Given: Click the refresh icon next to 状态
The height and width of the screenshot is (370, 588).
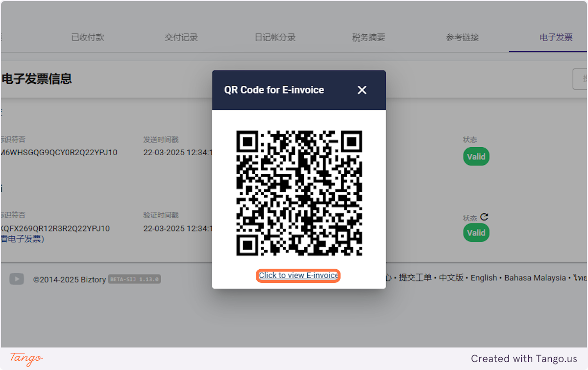Looking at the screenshot, I should coord(484,217).
